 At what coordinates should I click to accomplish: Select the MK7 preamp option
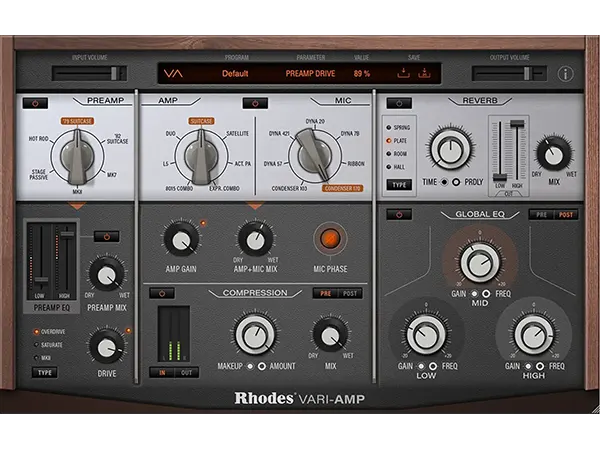[x=112, y=175]
